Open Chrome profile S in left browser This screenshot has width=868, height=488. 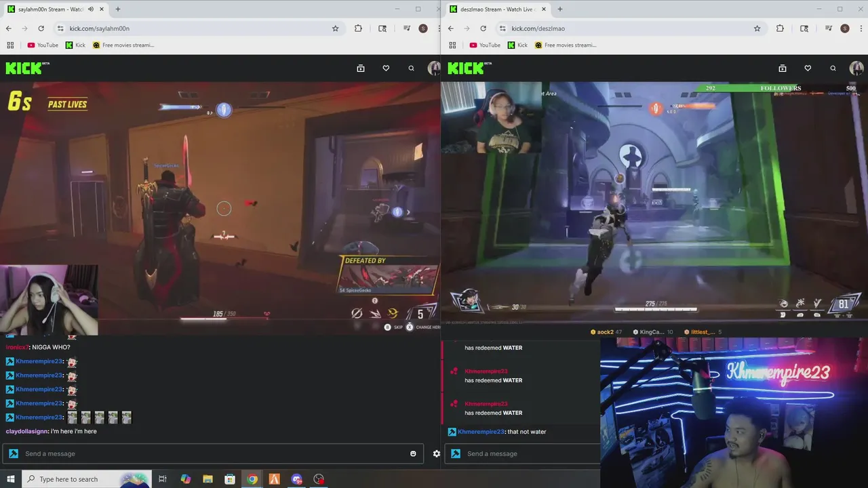423,28
